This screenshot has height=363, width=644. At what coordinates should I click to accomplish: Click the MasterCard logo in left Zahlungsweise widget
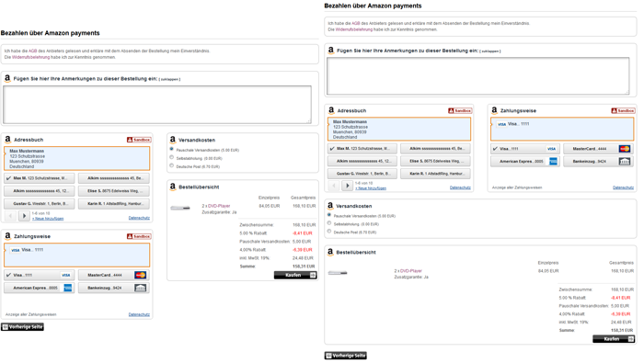(x=140, y=275)
